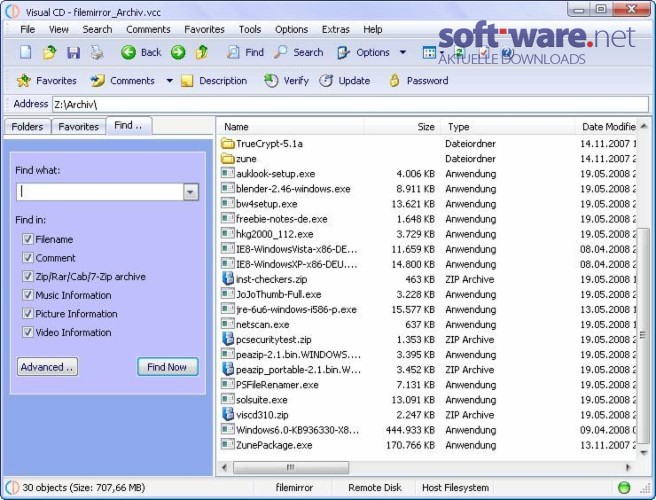656x500 pixels.
Task: Open the Extras menu
Action: pyautogui.click(x=336, y=29)
